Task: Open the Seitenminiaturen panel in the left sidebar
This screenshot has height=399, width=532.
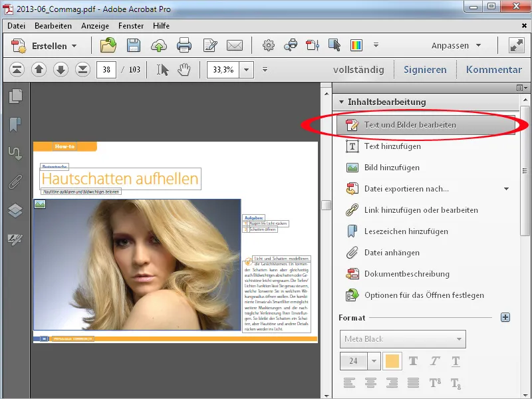Action: 15,95
